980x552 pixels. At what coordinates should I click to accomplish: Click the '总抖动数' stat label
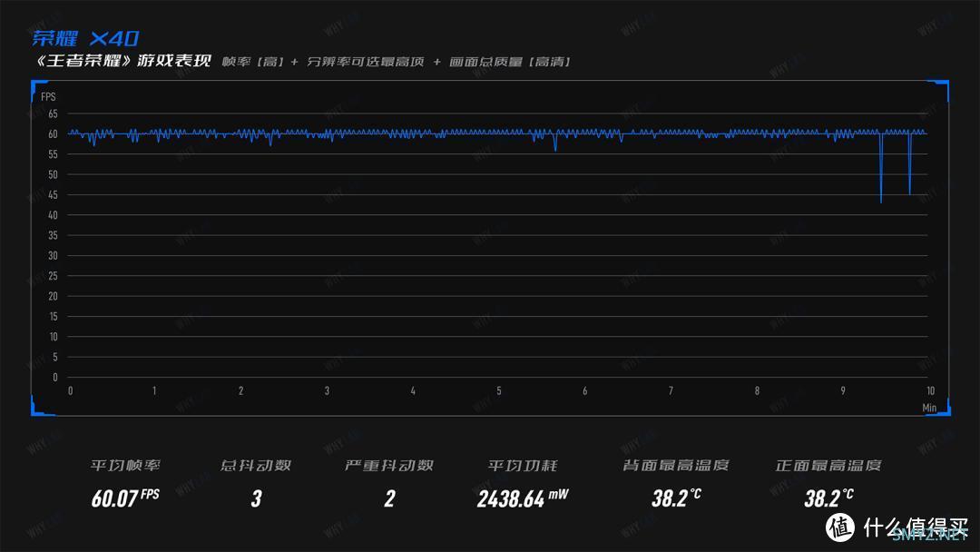coord(256,465)
